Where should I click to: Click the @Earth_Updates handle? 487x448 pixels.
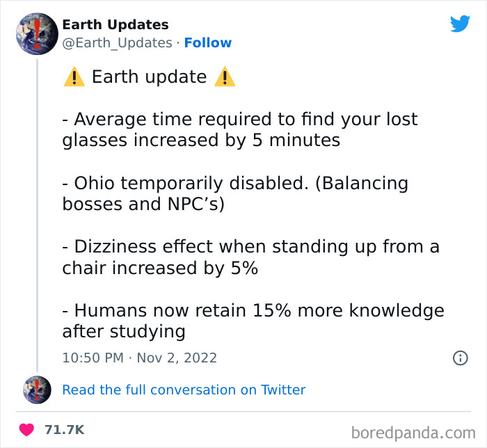pyautogui.click(x=117, y=42)
